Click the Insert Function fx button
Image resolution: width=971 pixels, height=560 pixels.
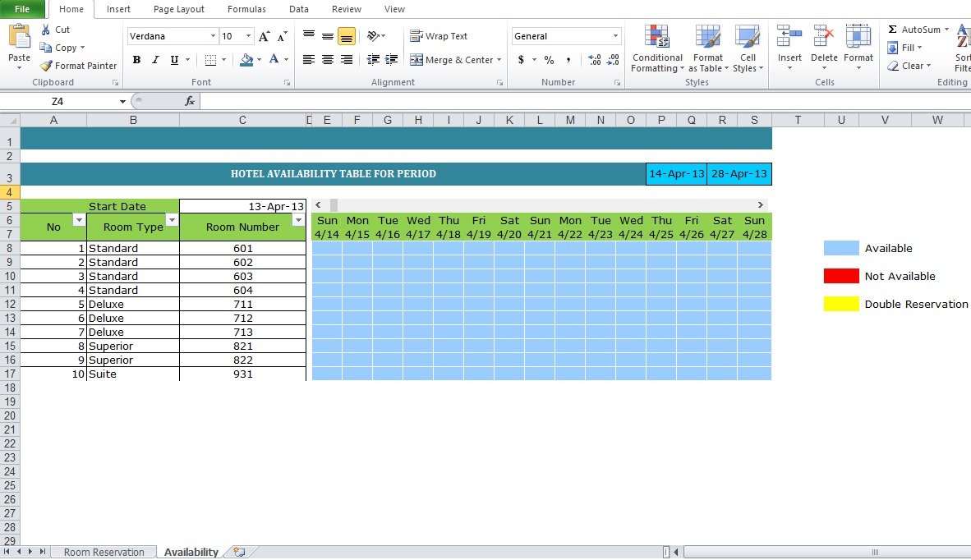tap(190, 102)
